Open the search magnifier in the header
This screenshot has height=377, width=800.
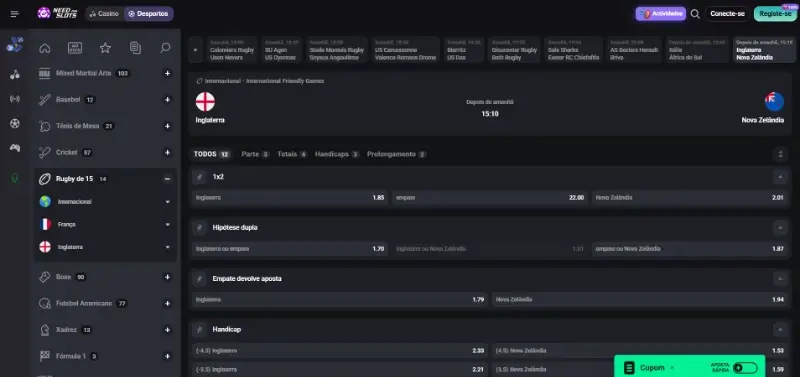click(x=695, y=14)
